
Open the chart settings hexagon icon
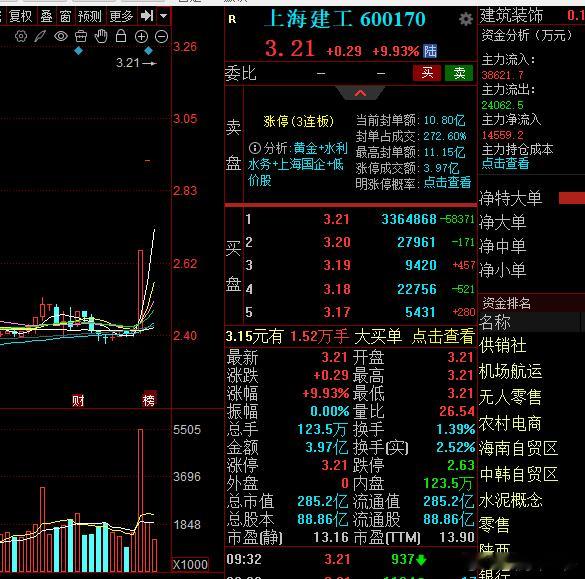point(21,37)
